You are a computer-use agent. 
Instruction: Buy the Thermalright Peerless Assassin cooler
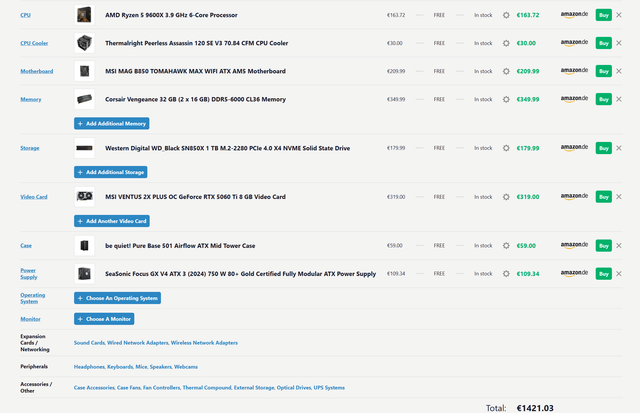[x=604, y=43]
